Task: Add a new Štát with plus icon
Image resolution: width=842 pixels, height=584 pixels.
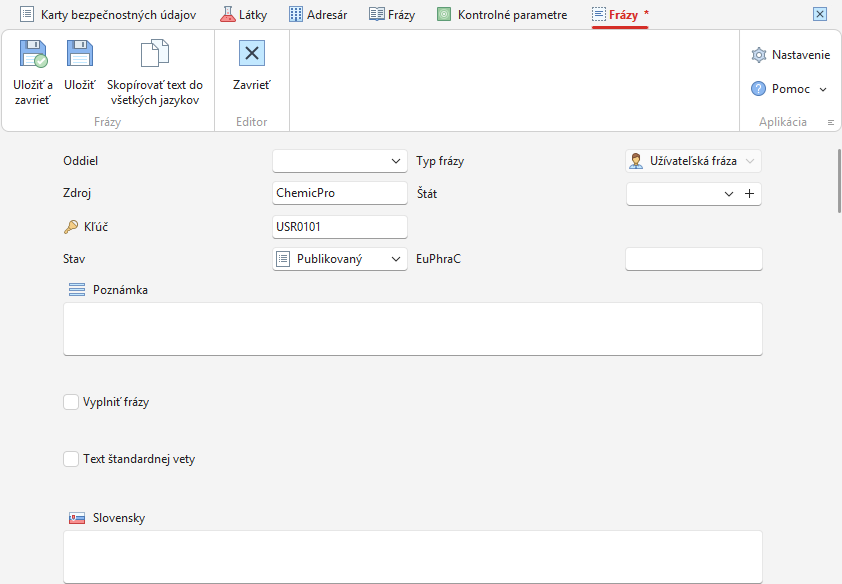Action: pyautogui.click(x=750, y=194)
